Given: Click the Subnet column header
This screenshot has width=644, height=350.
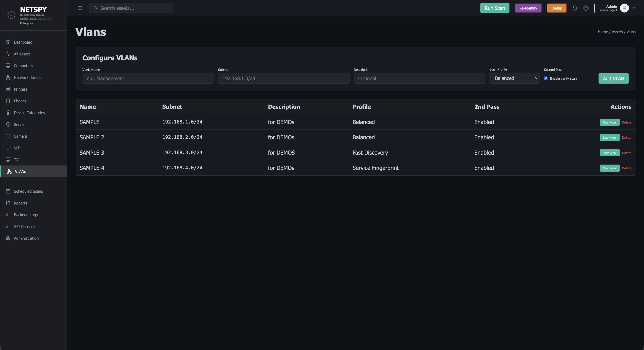Looking at the screenshot, I should pos(172,107).
